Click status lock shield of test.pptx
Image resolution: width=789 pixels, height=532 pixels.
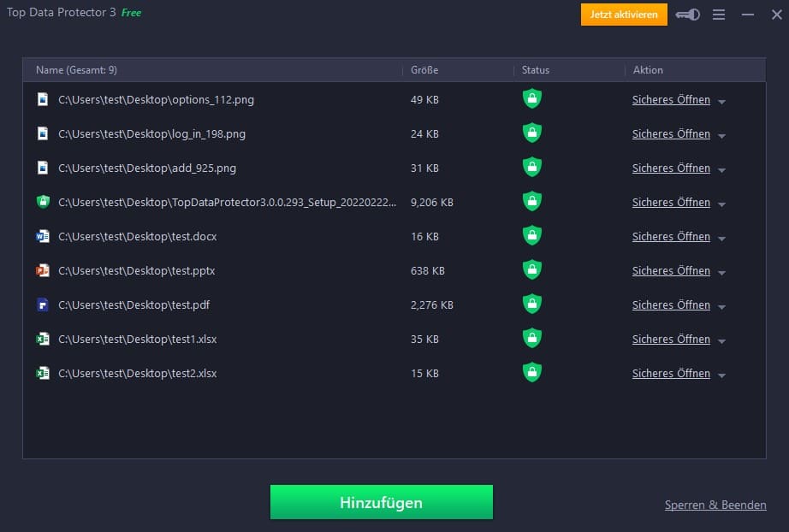coord(532,269)
